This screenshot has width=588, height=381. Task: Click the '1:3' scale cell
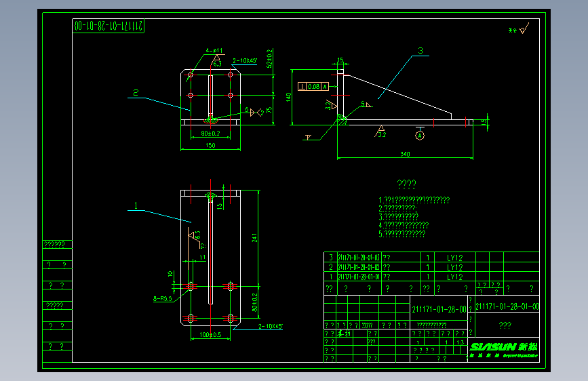coord(460,342)
